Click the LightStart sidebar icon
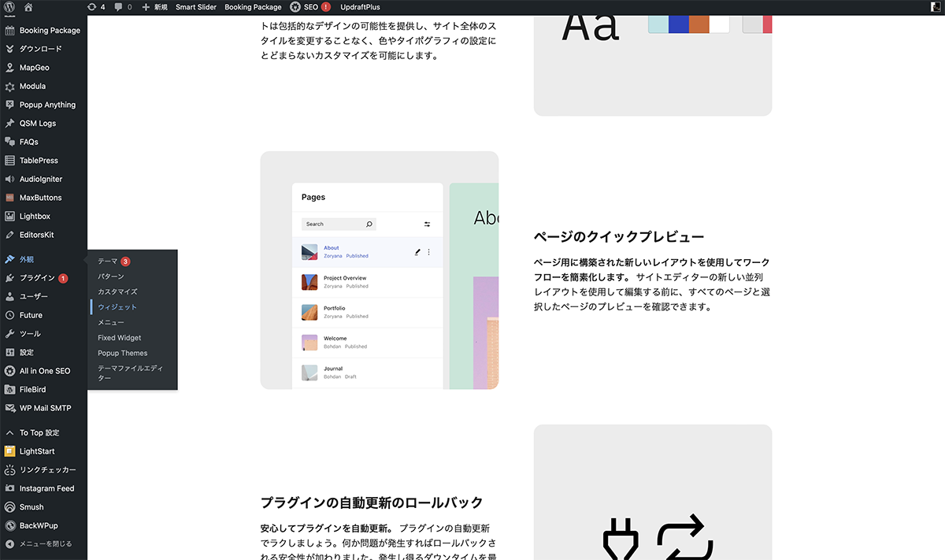The width and height of the screenshot is (945, 560). [x=9, y=451]
